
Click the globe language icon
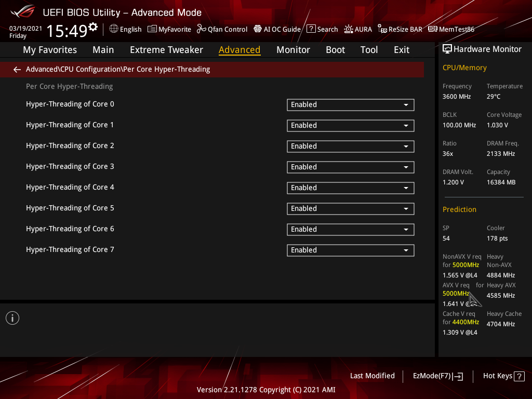pos(114,29)
